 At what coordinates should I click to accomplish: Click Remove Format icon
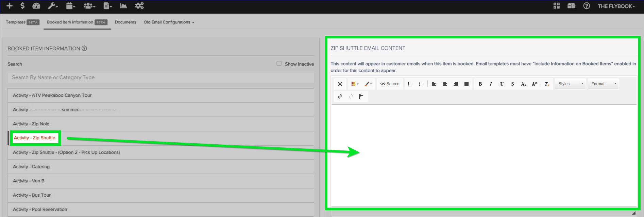(547, 84)
